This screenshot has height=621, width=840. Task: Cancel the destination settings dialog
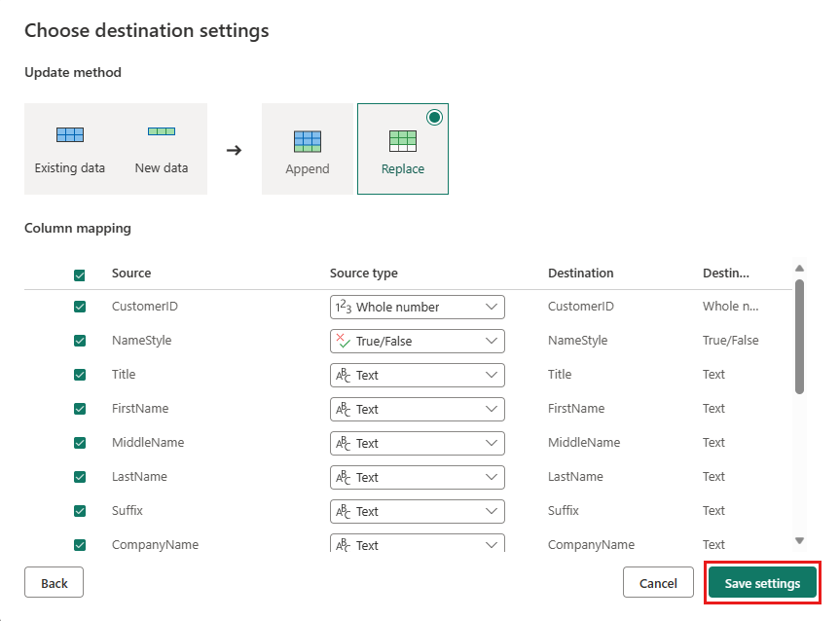[x=658, y=582]
